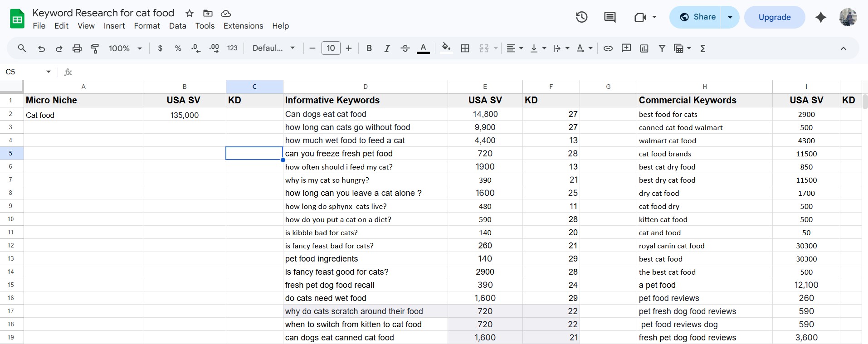Select cell 'Can dogs eat cat food'
Image resolution: width=868 pixels, height=344 pixels.
[x=366, y=114]
